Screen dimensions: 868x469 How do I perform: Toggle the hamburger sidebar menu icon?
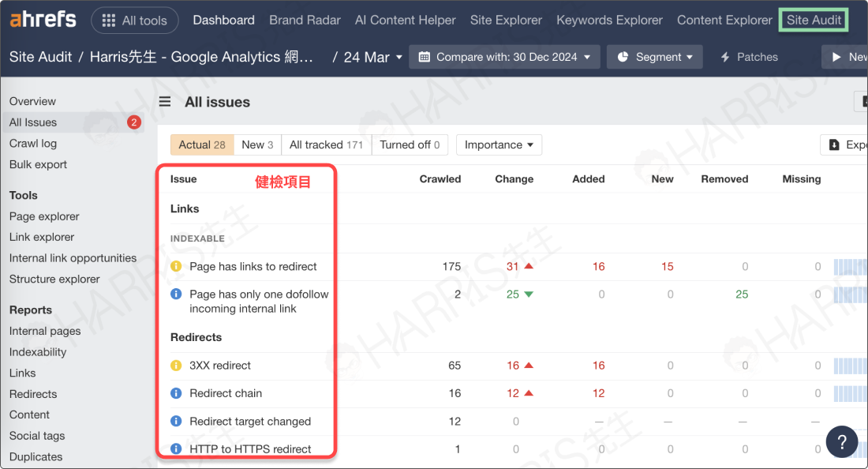[164, 102]
